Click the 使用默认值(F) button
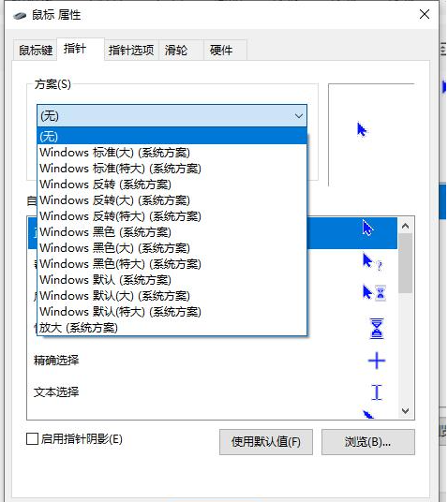This screenshot has width=448, height=502. [x=265, y=442]
